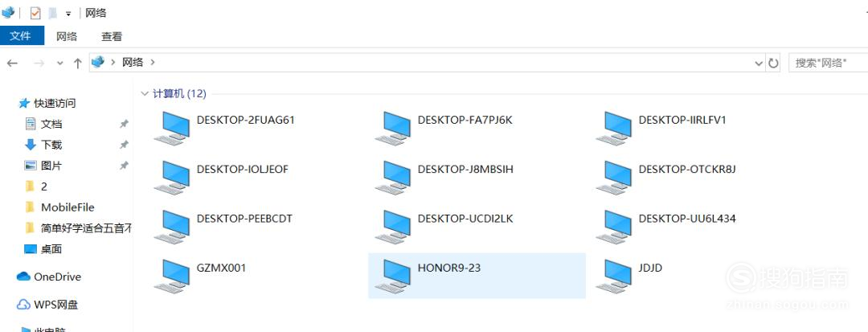This screenshot has height=332, width=868.
Task: Click the back navigation arrow
Action: 12,64
